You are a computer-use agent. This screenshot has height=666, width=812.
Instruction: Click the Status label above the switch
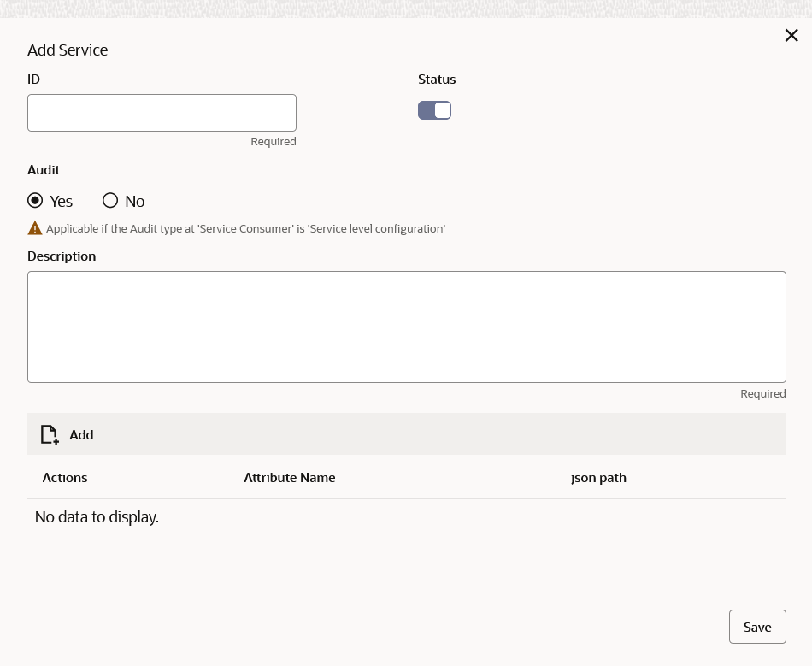(x=437, y=80)
